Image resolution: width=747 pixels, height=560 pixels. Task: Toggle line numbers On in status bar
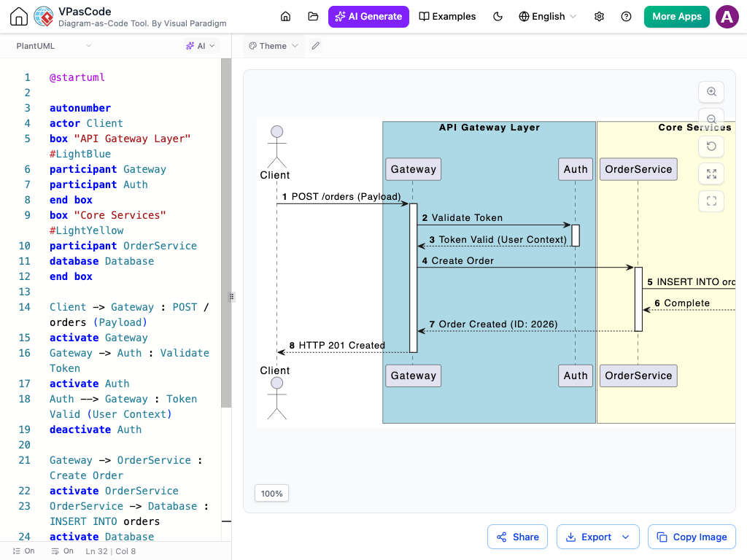[x=24, y=551]
